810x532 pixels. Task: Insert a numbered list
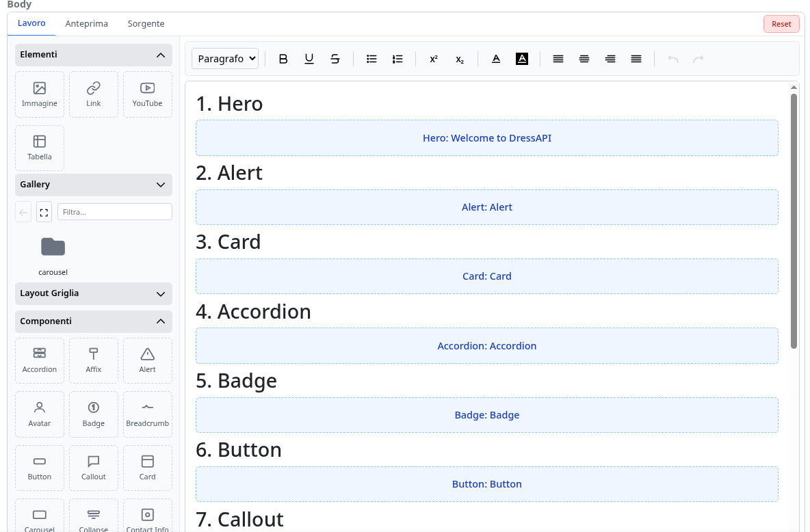pos(397,59)
